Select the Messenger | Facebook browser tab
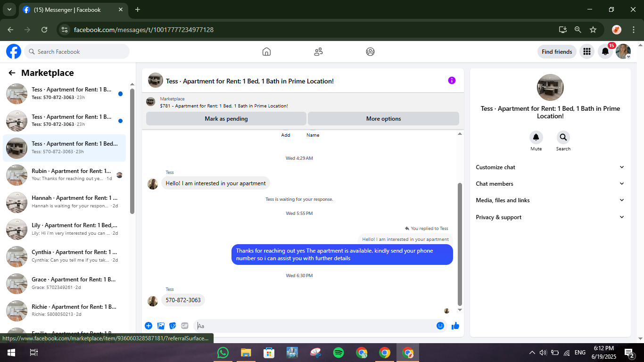Screen dimensions: 644x362 [73, 10]
